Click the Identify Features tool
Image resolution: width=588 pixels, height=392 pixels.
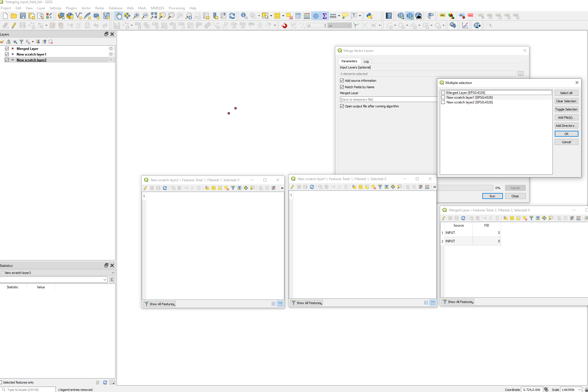[244, 16]
